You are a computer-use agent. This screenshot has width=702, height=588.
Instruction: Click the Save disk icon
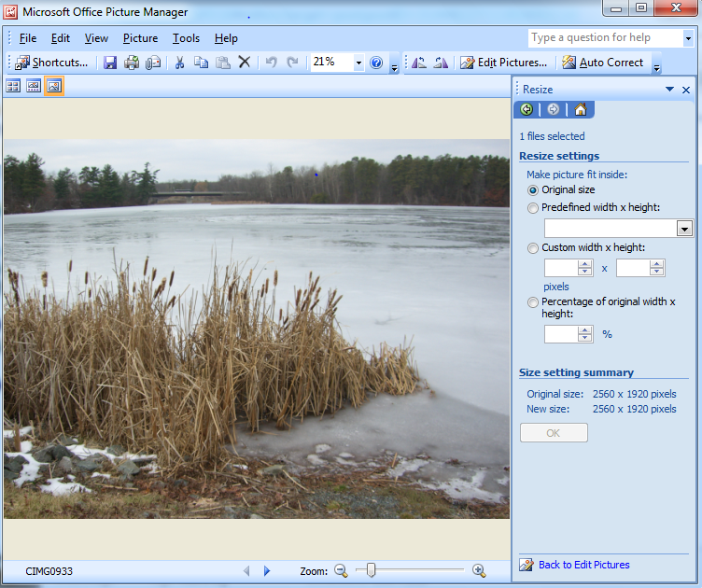pos(110,63)
